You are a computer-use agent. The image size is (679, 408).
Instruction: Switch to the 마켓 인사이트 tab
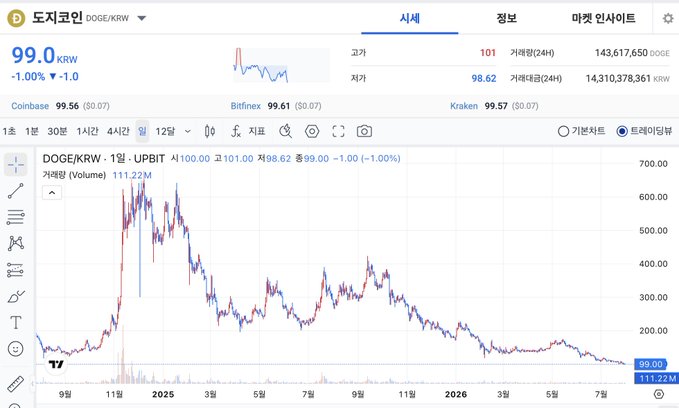pos(603,18)
